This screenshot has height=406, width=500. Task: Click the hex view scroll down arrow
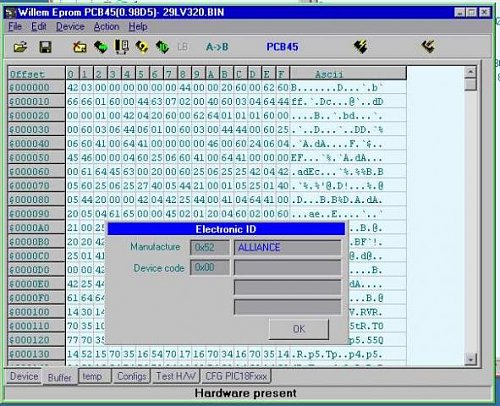tap(470, 360)
